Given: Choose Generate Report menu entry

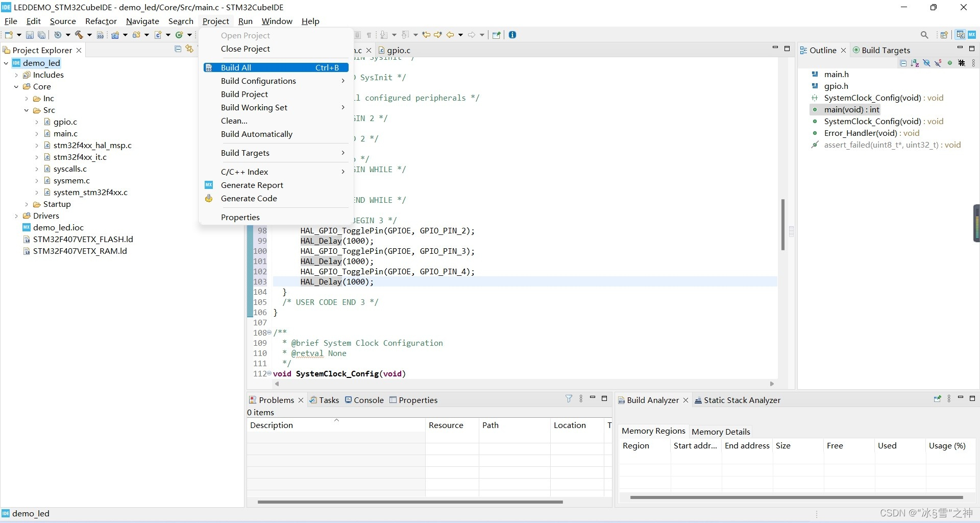Looking at the screenshot, I should coord(276,185).
